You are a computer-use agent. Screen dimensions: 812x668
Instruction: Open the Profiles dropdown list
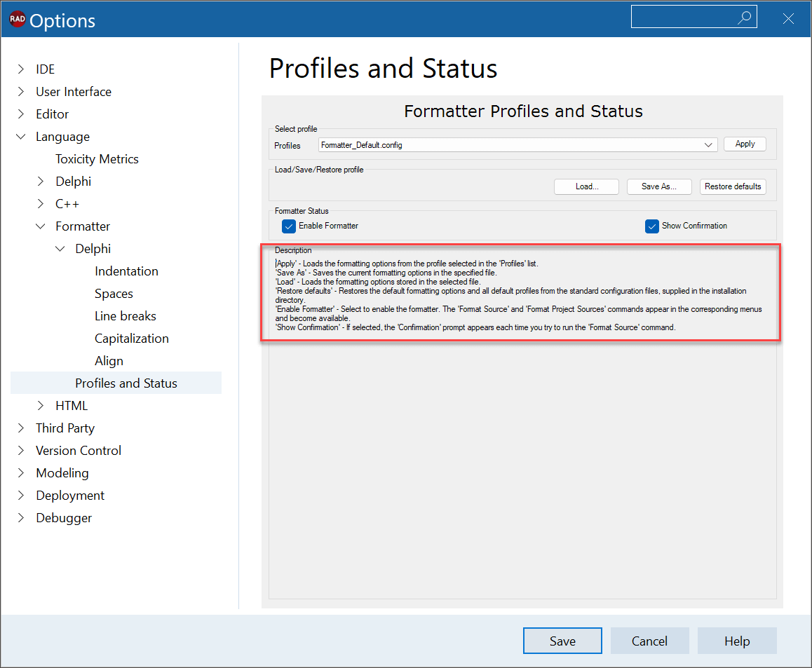[708, 144]
